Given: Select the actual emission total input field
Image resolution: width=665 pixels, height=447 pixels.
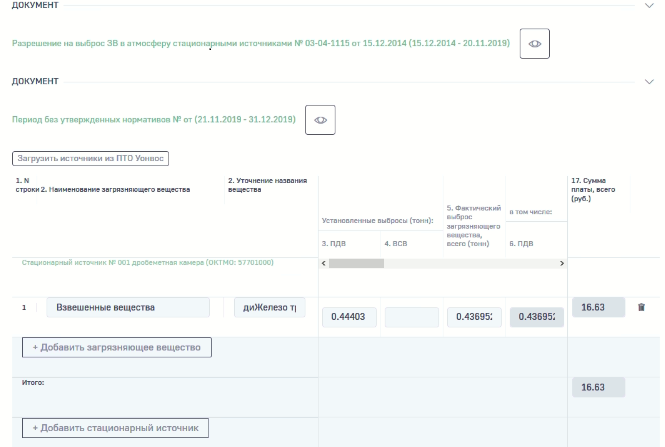Looking at the screenshot, I should click(x=474, y=317).
